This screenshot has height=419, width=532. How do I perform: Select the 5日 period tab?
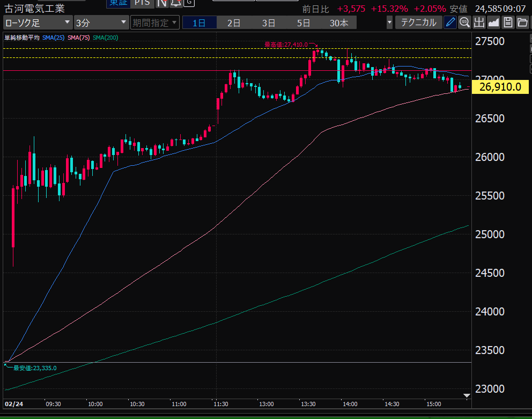pos(304,23)
